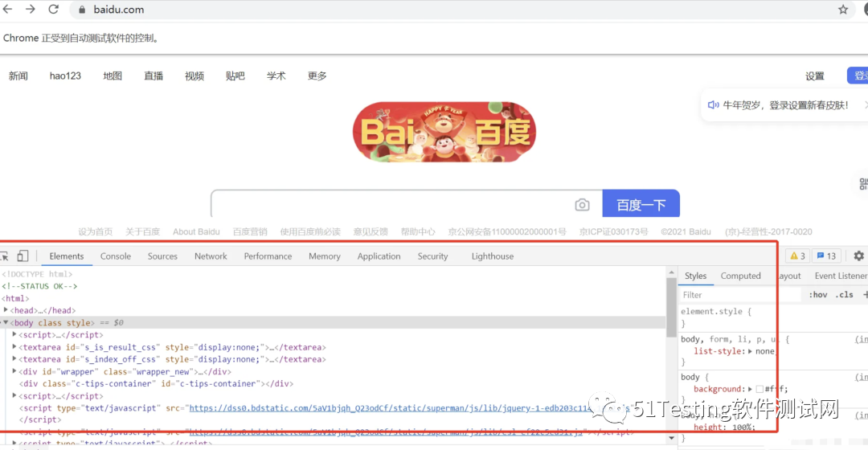
Task: Select the DOCTYPE html line
Action: click(x=37, y=274)
